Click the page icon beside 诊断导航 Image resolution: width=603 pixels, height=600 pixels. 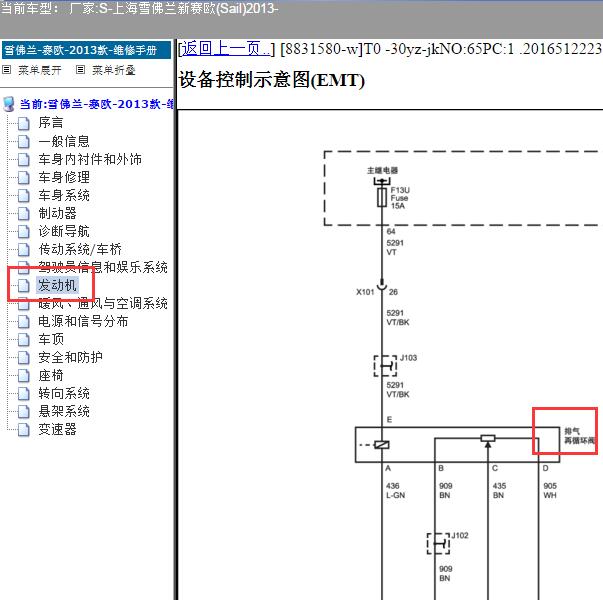pos(23,232)
